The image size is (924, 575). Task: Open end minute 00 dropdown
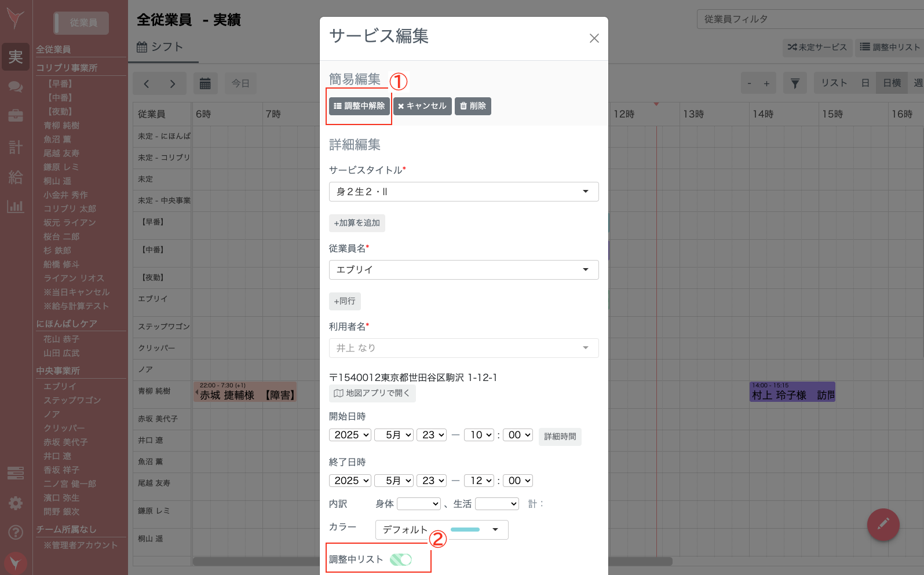[x=518, y=481]
